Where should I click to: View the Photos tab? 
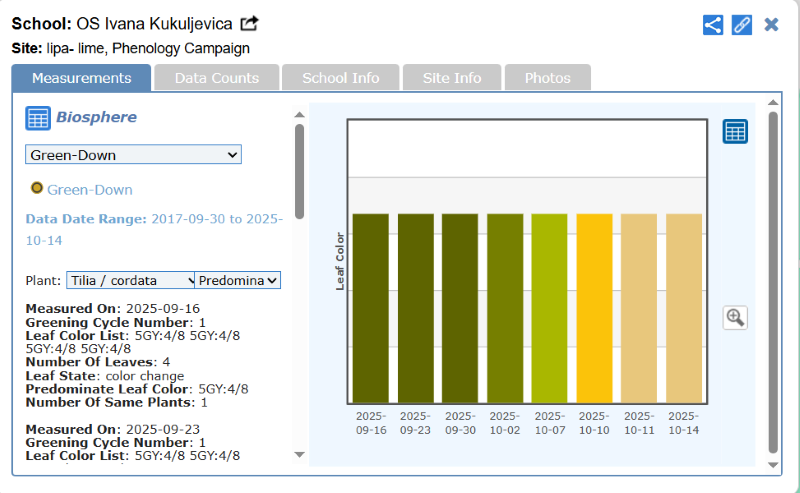pos(547,78)
